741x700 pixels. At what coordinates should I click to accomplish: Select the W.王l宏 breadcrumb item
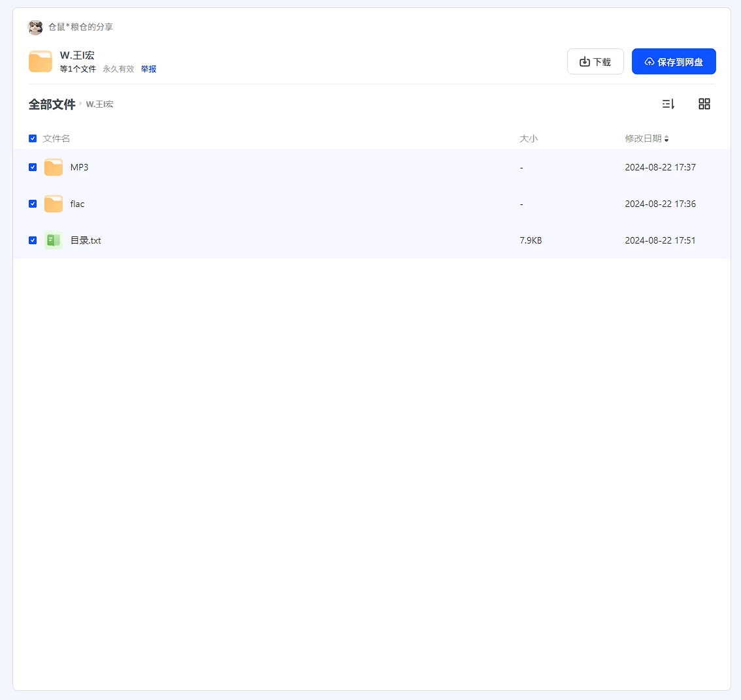[100, 104]
